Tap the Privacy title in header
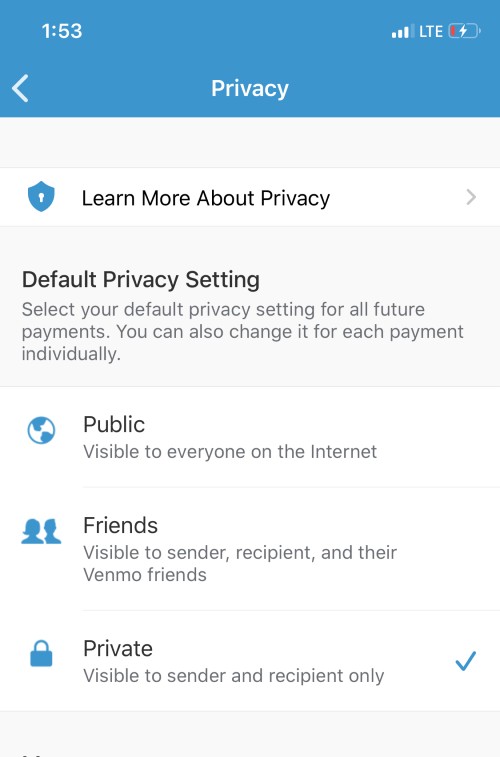The image size is (500, 757). click(x=250, y=88)
